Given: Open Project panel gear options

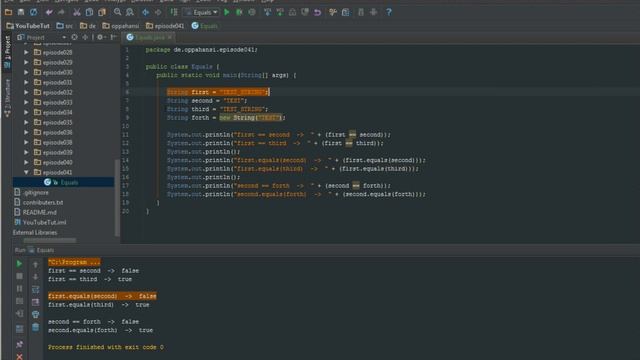Looking at the screenshot, I should pos(100,37).
